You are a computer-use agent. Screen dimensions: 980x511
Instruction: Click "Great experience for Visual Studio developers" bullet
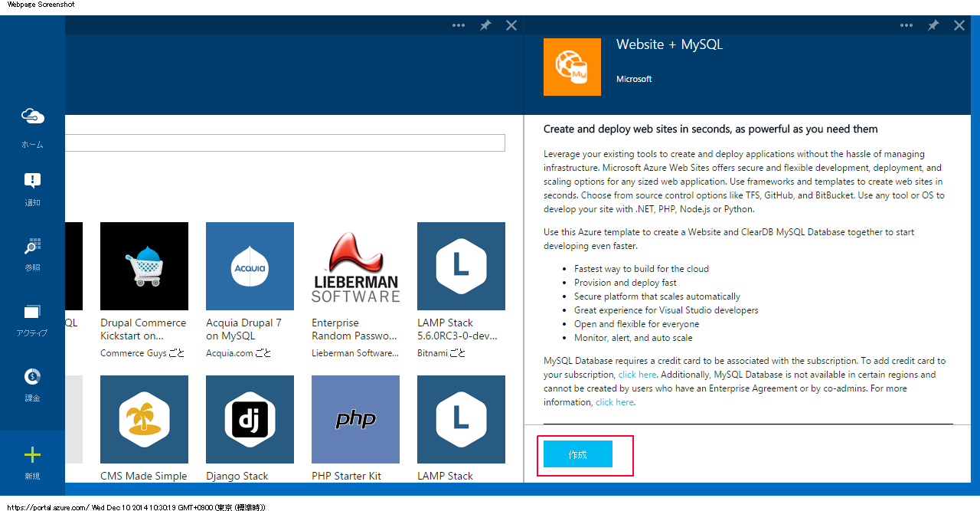tap(666, 310)
